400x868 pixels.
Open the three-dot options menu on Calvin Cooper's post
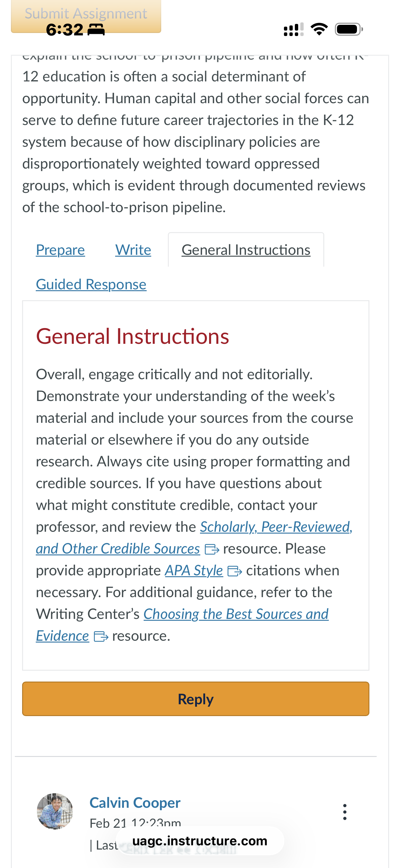click(x=344, y=812)
